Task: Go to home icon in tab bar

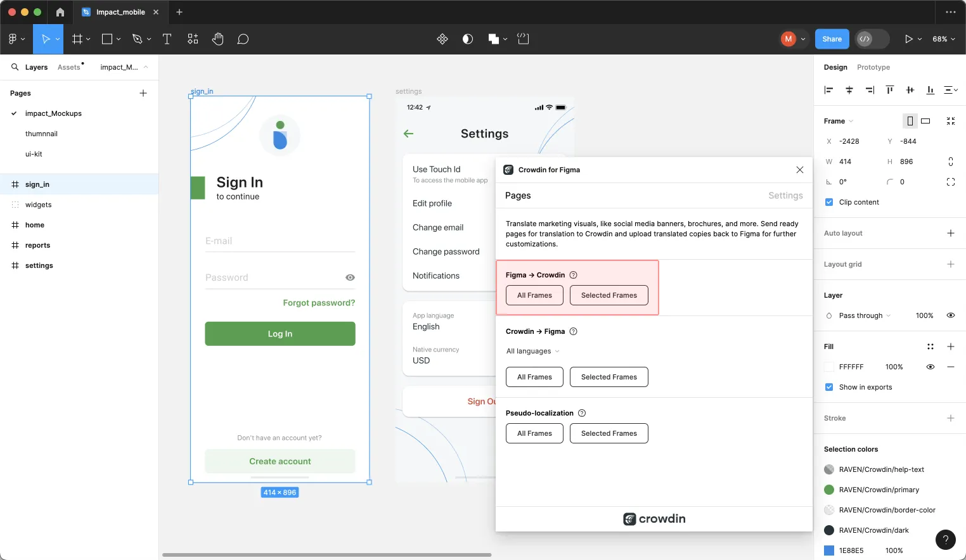Action: coord(60,12)
